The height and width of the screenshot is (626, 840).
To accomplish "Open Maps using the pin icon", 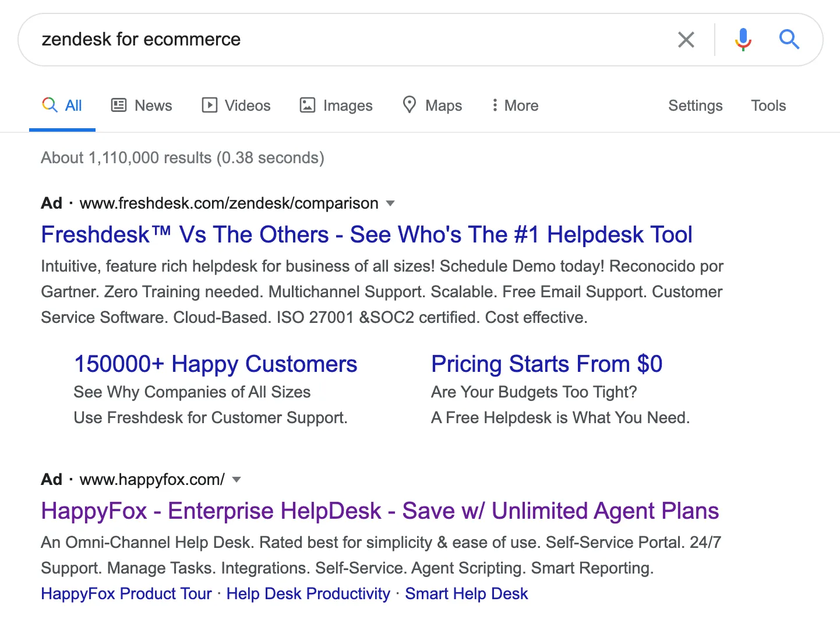I will point(410,105).
